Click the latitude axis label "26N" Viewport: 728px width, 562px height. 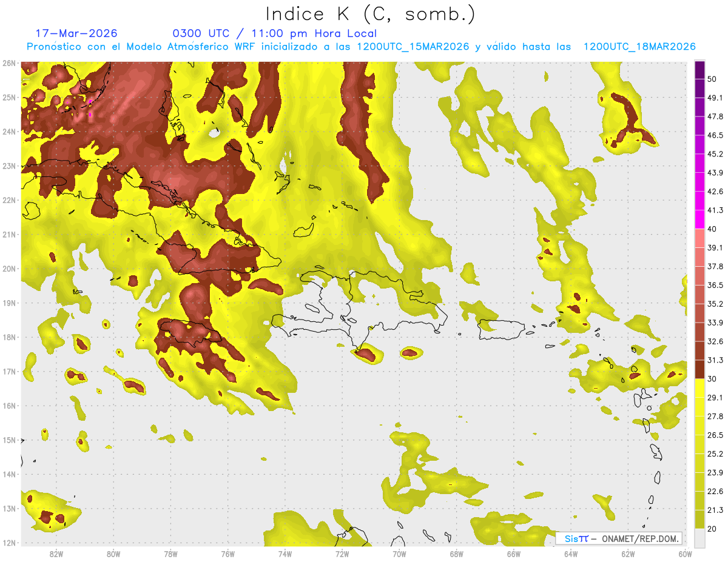point(9,62)
